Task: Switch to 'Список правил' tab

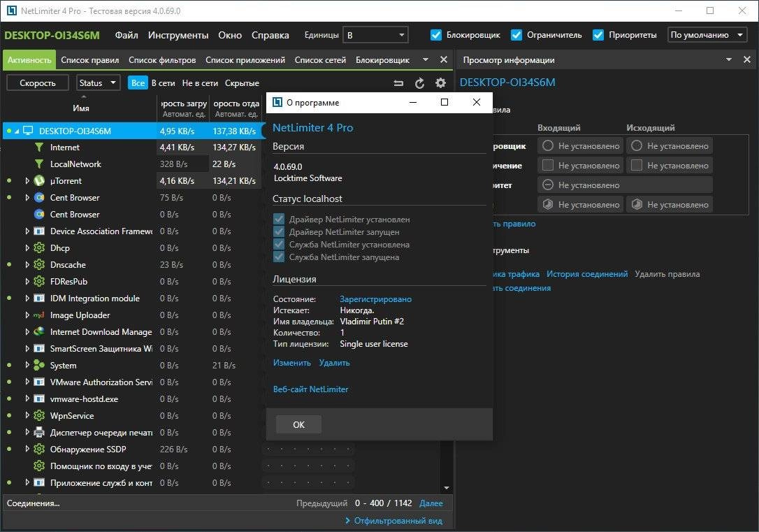Action: [x=90, y=60]
